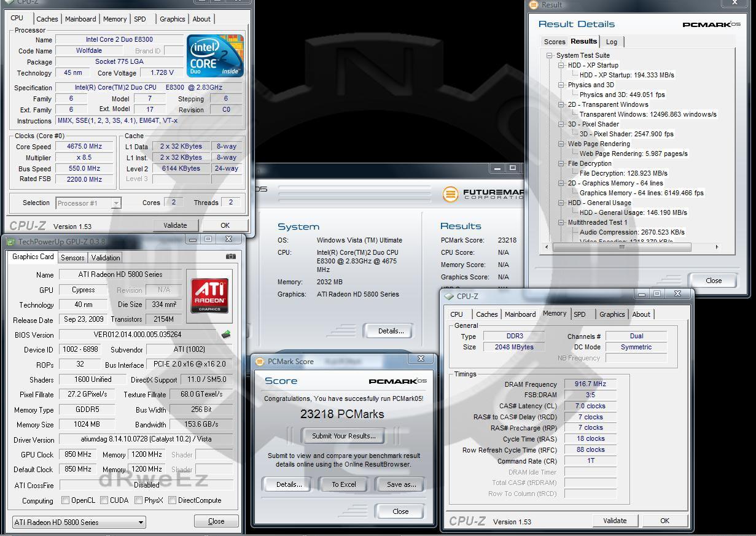
Task: Collapse the 3D - Pixel Shader node
Action: (x=561, y=124)
